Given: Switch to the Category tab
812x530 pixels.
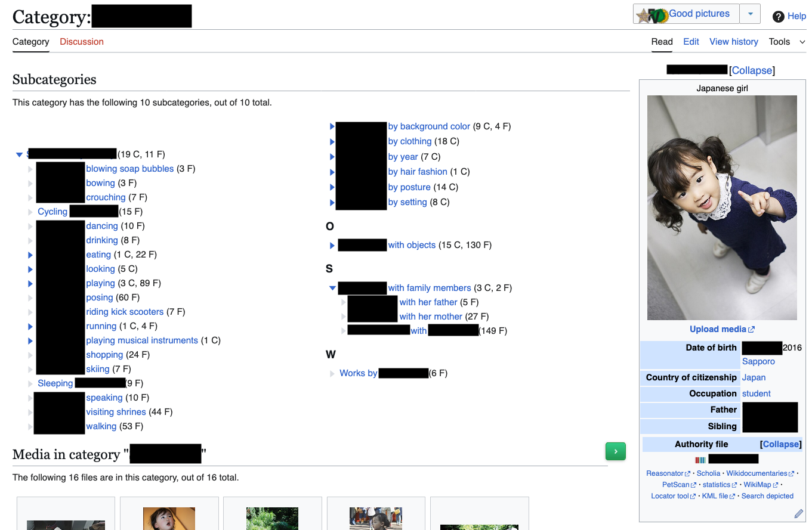Looking at the screenshot, I should coord(31,42).
